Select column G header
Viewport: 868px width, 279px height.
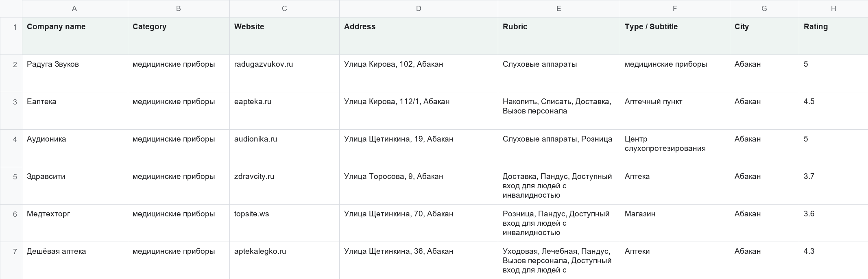point(764,9)
